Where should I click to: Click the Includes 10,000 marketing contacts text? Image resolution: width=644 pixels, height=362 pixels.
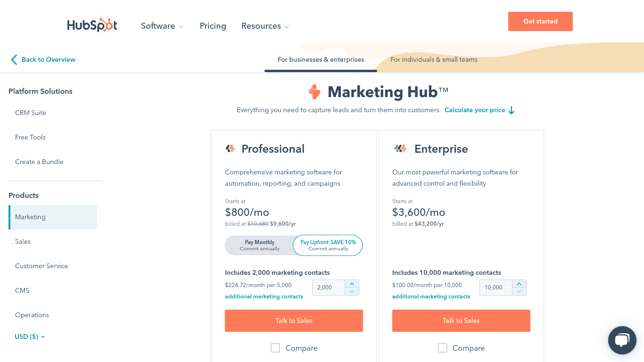(x=446, y=272)
